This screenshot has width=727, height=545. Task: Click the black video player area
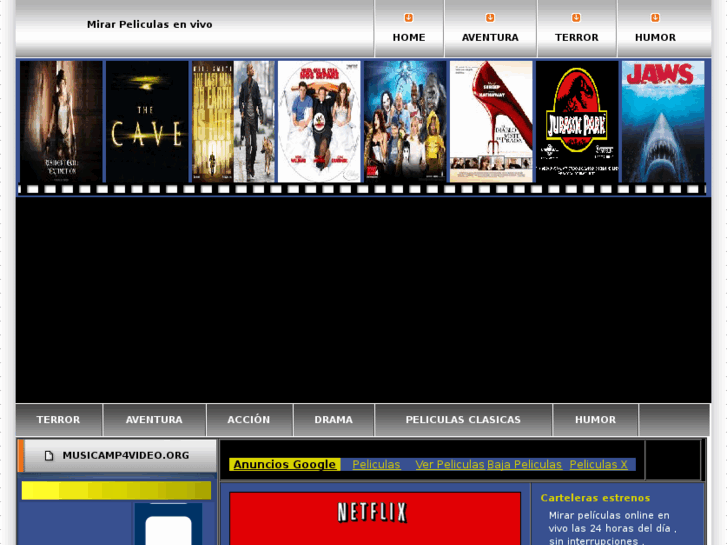point(364,300)
